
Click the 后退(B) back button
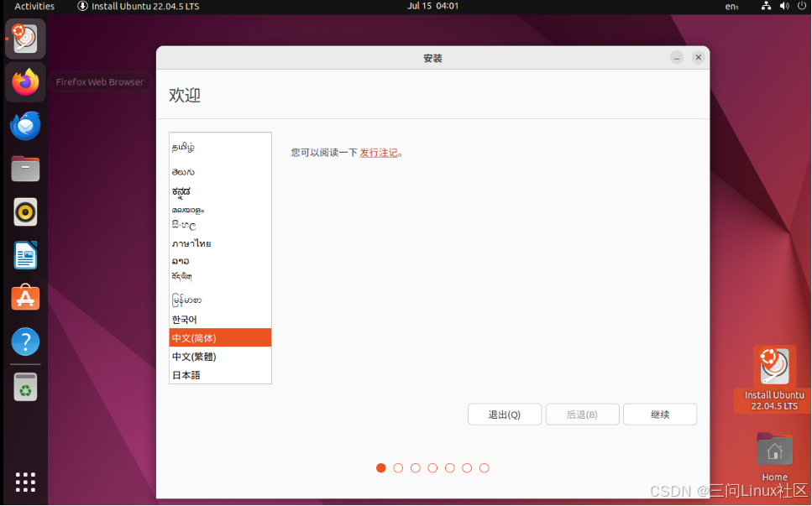tap(582, 415)
